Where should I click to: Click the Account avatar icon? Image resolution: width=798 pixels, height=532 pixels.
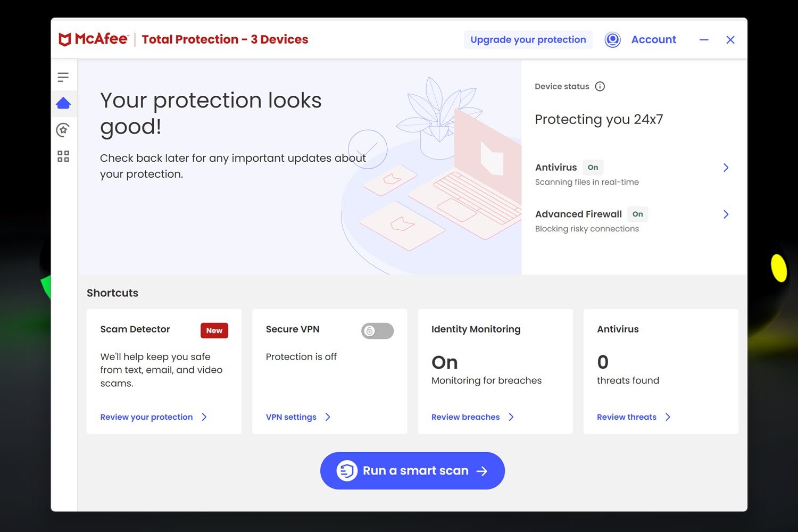point(613,40)
